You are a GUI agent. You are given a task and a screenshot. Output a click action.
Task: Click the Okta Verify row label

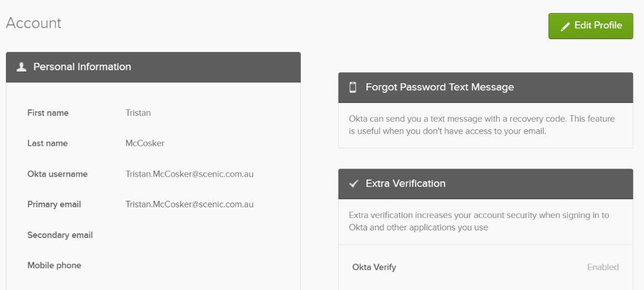click(x=374, y=268)
